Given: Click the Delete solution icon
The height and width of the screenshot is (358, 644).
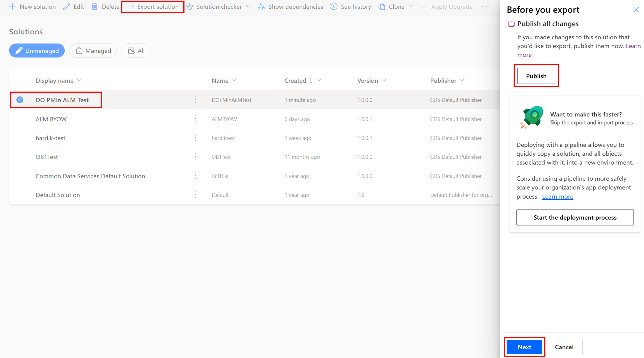Looking at the screenshot, I should (95, 6).
